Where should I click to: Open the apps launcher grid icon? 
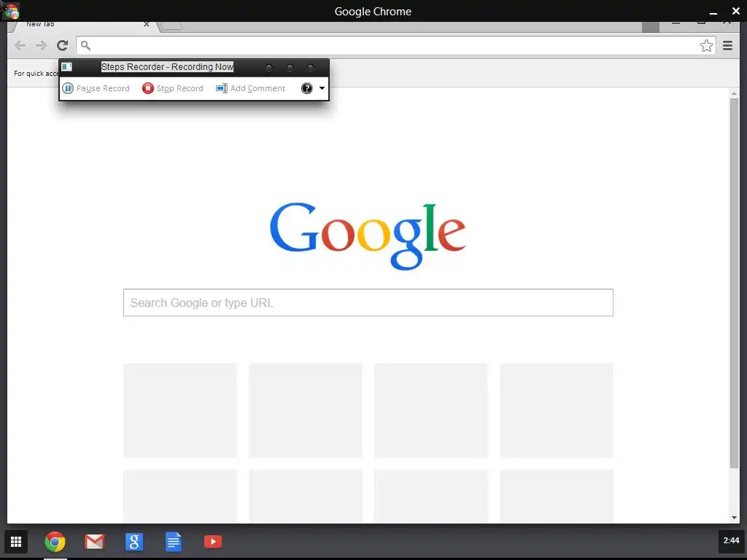[16, 542]
